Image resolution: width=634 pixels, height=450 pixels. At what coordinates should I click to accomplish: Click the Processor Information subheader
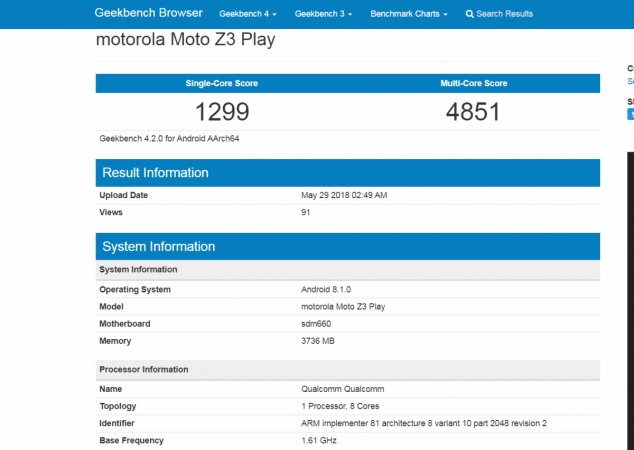(348, 370)
